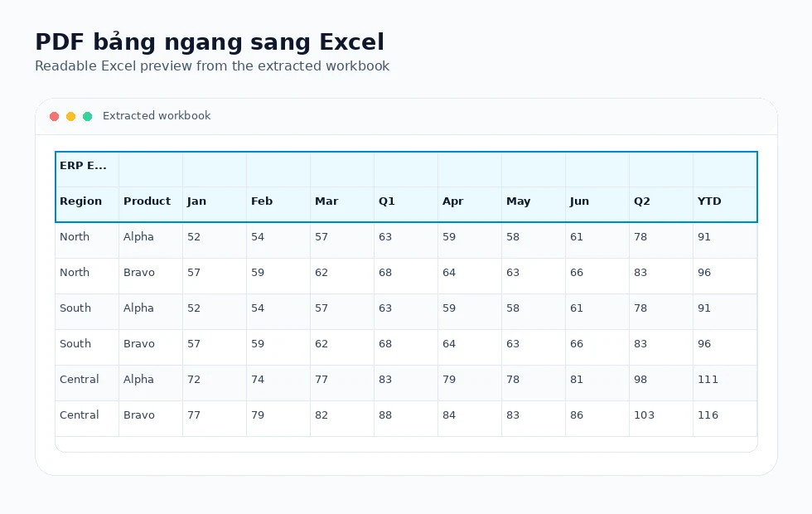Select Q2 value 83 for South Bravo
Viewport: 812px width, 514px height.
640,344
